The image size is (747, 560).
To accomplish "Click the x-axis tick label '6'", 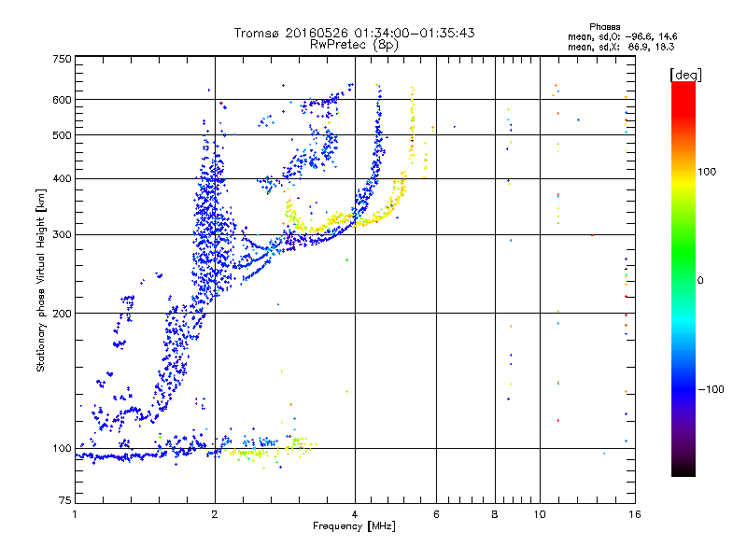I will [436, 514].
